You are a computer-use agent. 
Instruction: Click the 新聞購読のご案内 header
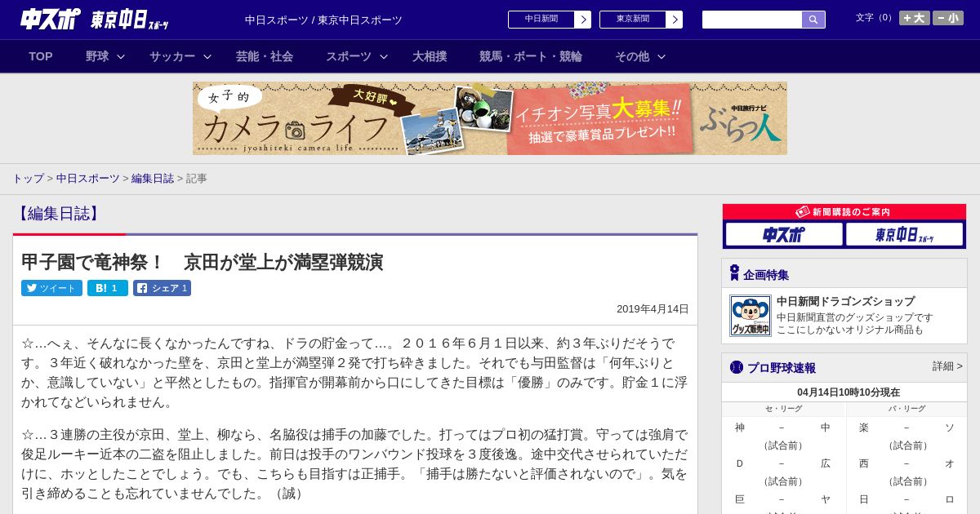pyautogui.click(x=844, y=211)
